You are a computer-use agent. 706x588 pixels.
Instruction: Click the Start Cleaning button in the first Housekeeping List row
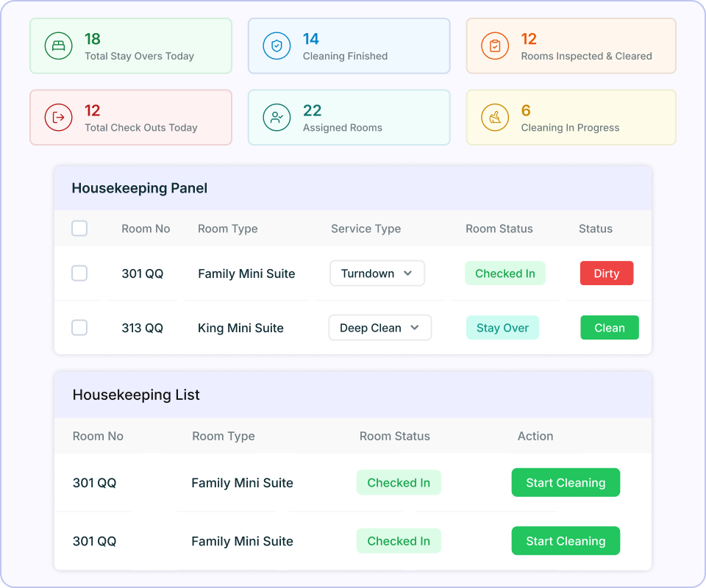(566, 483)
